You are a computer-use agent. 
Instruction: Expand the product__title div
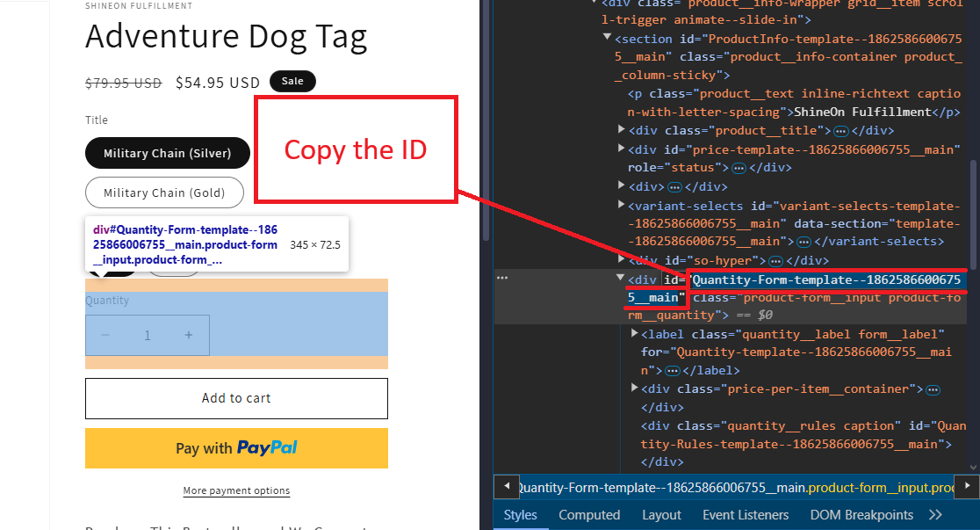[x=621, y=129]
